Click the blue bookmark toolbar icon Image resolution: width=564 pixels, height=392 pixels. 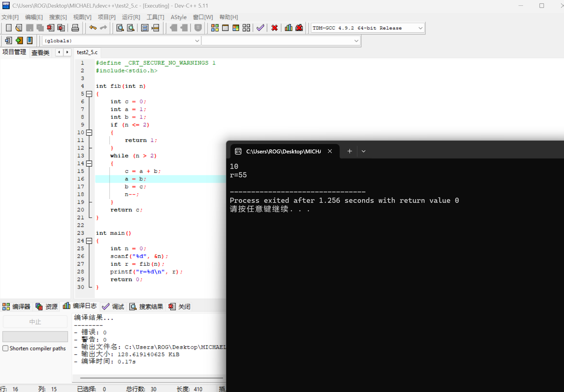click(x=30, y=41)
